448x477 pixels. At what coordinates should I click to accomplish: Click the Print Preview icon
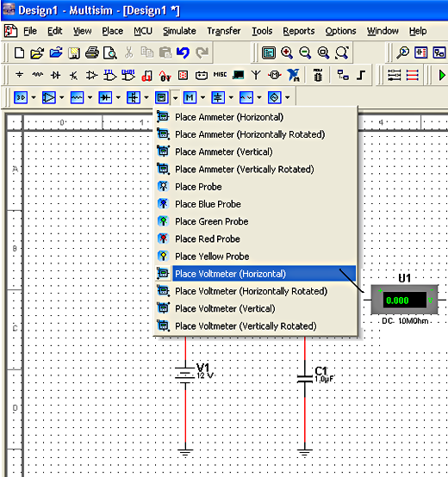coord(110,53)
